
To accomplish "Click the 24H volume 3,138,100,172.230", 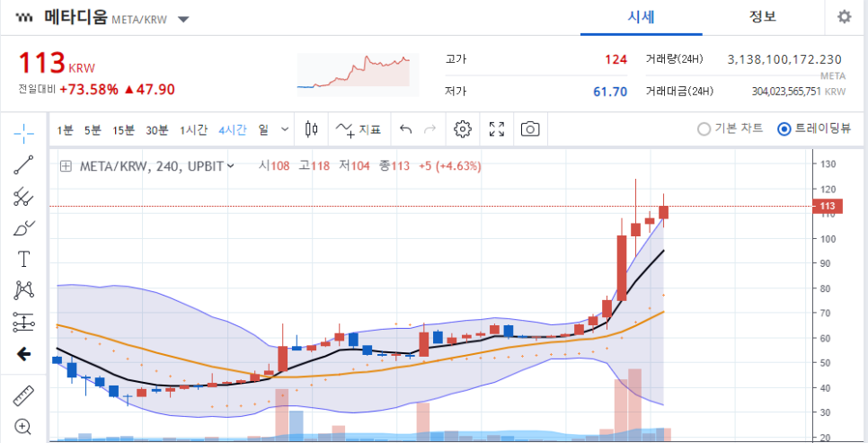I will pos(784,60).
